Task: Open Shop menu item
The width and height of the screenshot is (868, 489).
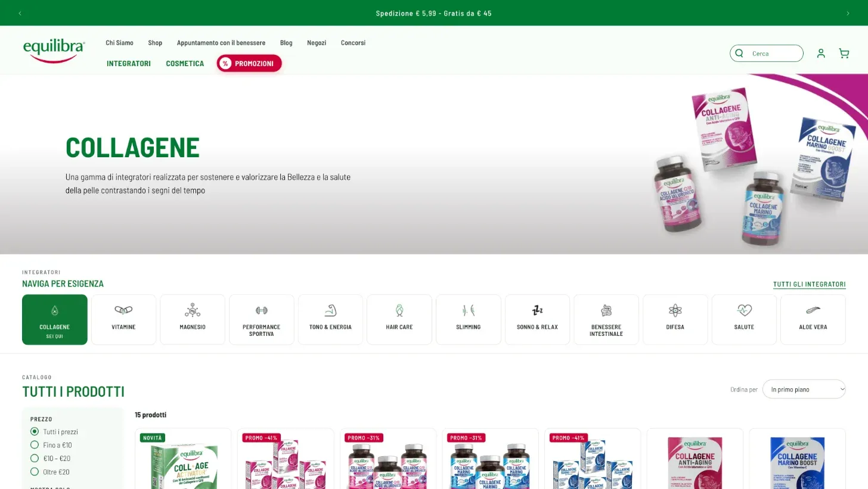Action: pos(155,43)
